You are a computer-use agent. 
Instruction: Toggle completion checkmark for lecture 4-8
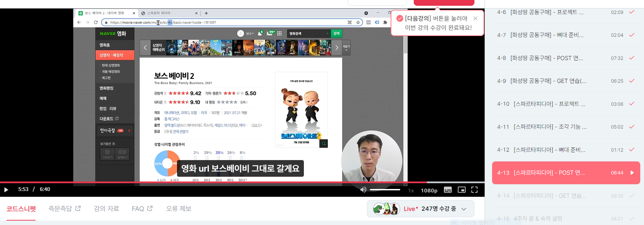pyautogui.click(x=632, y=58)
